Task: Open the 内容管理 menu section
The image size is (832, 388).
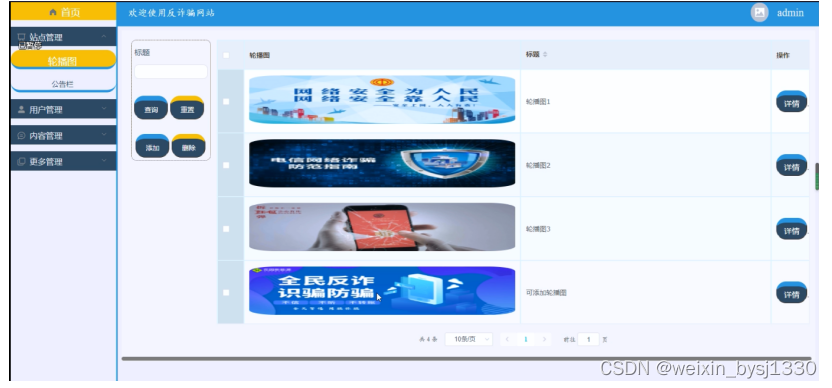Action: [x=64, y=135]
